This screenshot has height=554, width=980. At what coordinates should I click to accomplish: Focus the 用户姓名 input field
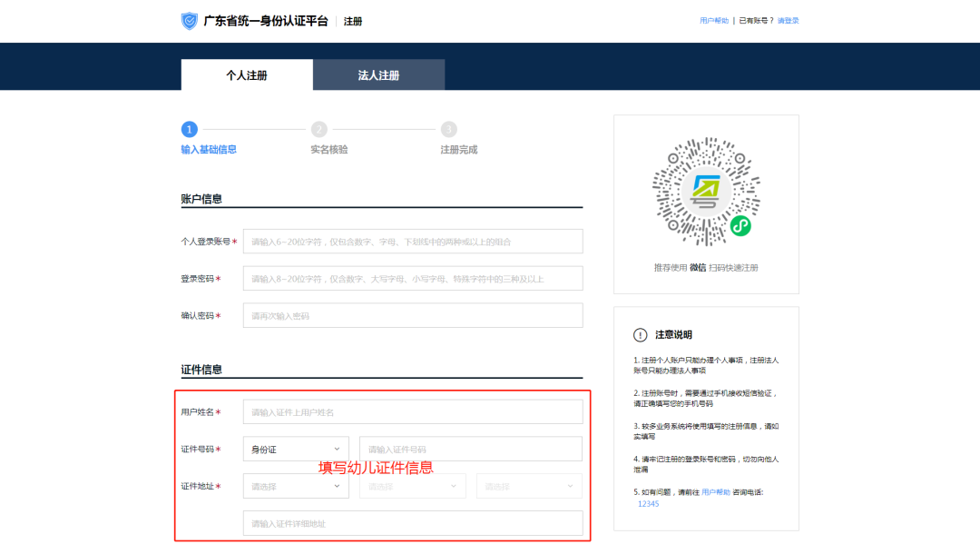pyautogui.click(x=413, y=412)
